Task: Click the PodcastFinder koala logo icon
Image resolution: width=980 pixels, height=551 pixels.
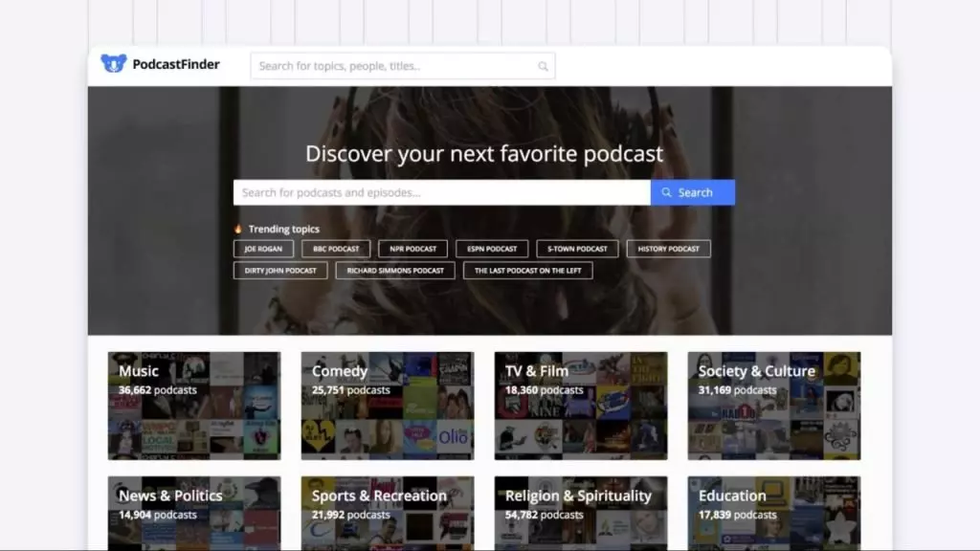Action: [x=114, y=63]
